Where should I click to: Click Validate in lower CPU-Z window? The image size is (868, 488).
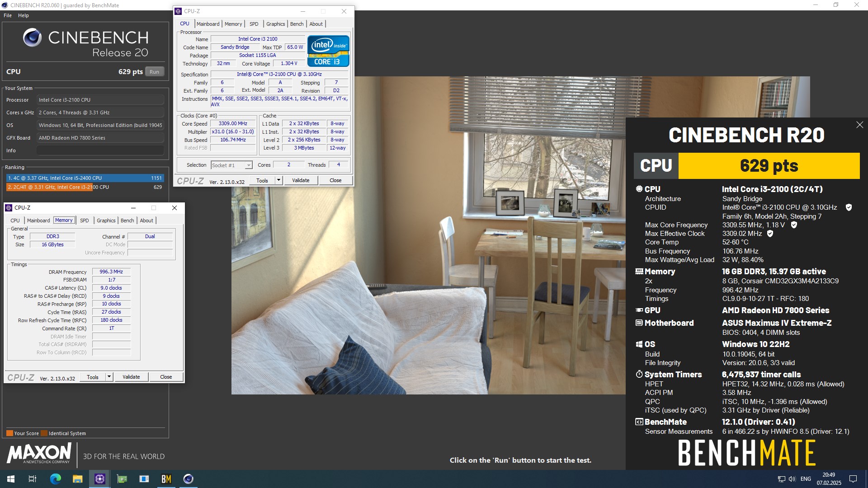(x=131, y=377)
